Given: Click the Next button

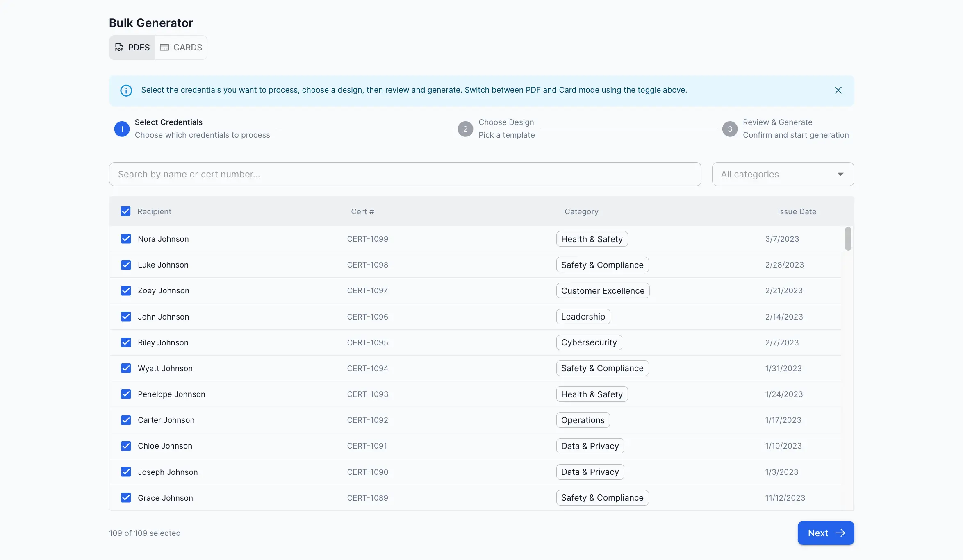Looking at the screenshot, I should coord(825,533).
